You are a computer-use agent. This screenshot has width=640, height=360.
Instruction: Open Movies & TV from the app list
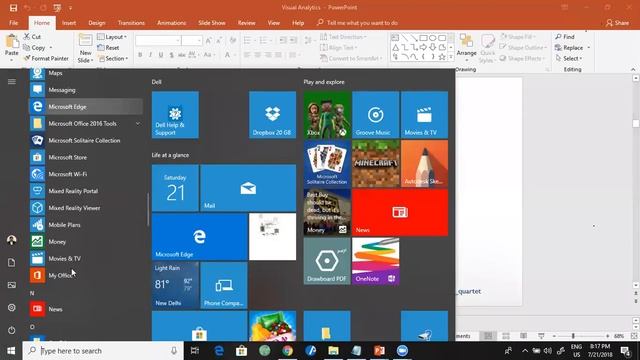pyautogui.click(x=86, y=258)
